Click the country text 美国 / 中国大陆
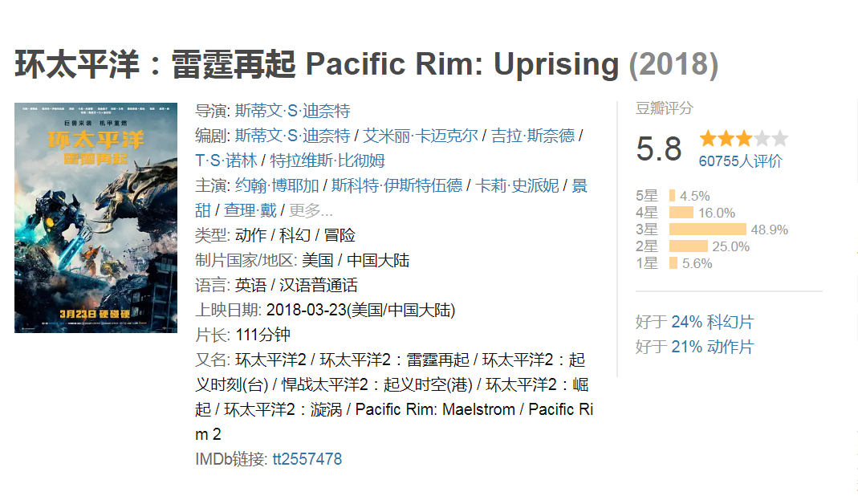The height and width of the screenshot is (504, 858). 356,261
